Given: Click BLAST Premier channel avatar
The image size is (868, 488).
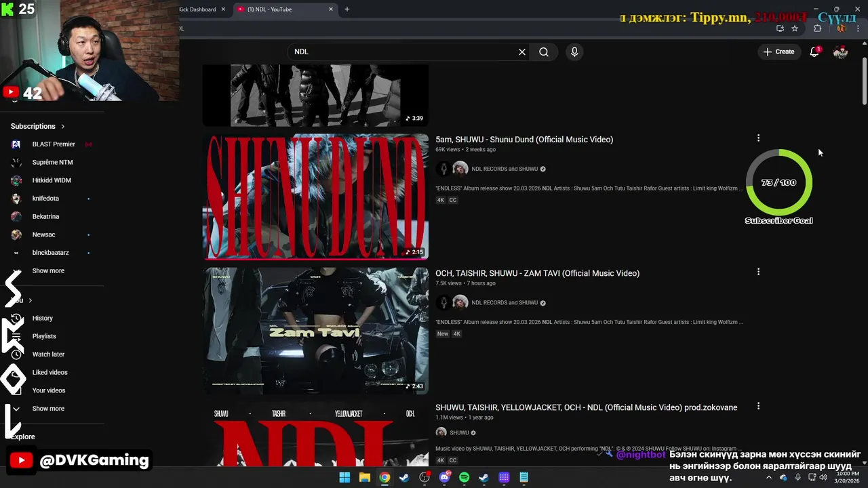Looking at the screenshot, I should (x=16, y=144).
